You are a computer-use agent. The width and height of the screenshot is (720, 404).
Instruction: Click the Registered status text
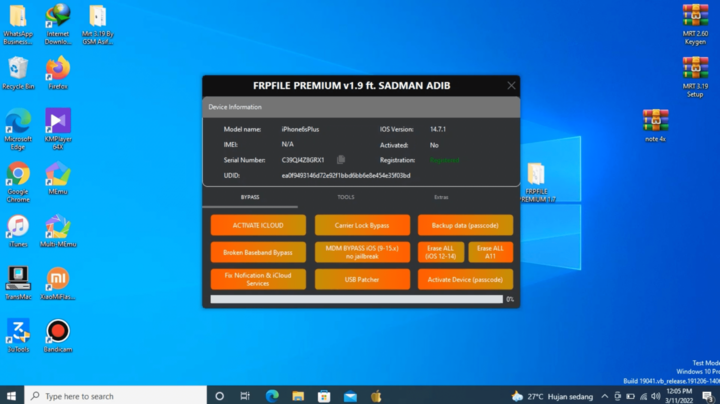444,160
